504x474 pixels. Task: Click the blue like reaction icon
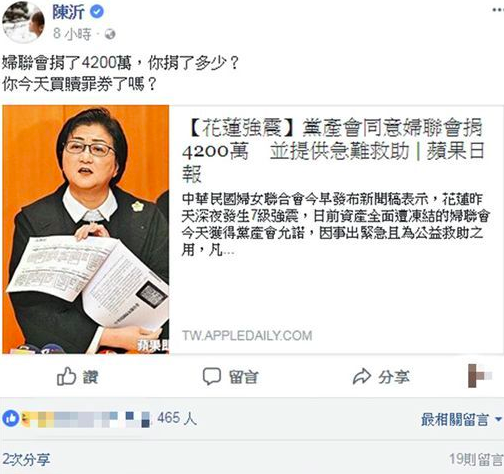point(11,418)
